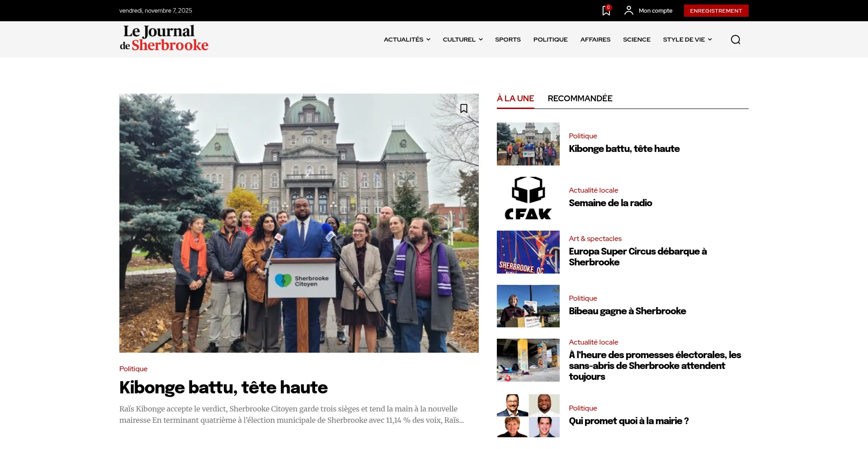
Task: Open the Politique navigation item
Action: [x=550, y=40]
